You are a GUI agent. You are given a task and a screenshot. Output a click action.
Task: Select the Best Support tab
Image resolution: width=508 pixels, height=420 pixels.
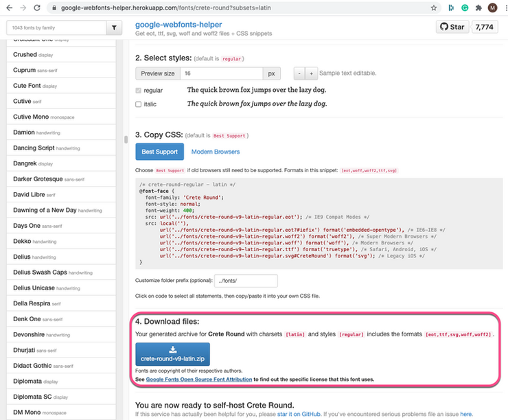click(159, 152)
